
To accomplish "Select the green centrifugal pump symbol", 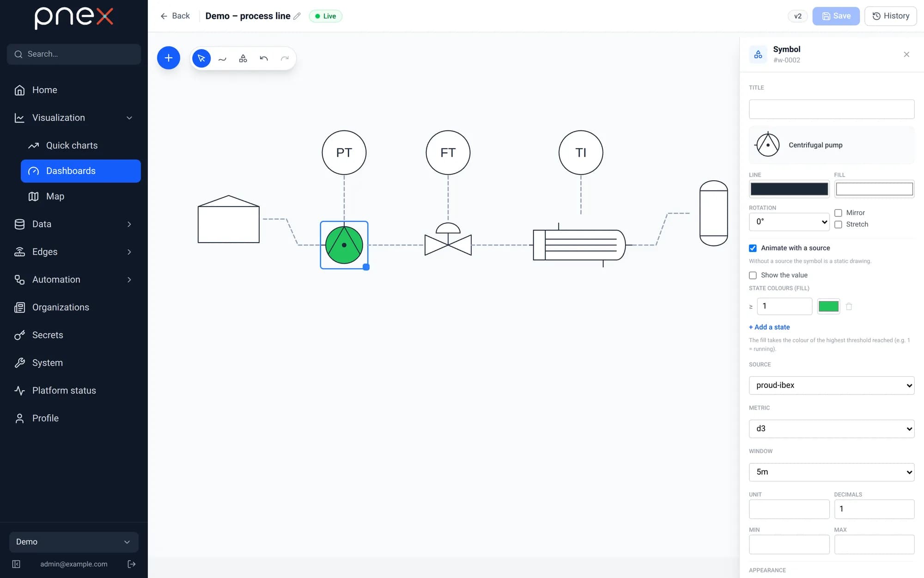I will 344,245.
